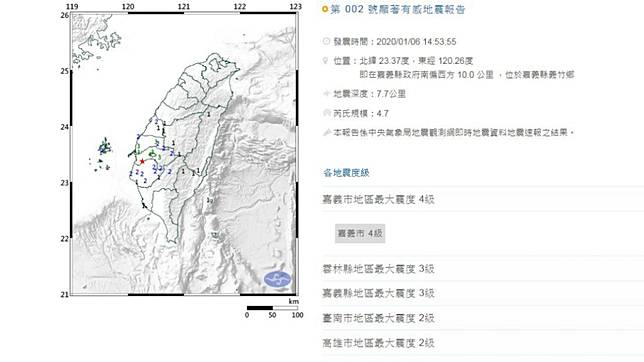Image resolution: width=644 pixels, height=362 pixels.
Task: Click the km scale bar below the map
Action: pyautogui.click(x=272, y=308)
